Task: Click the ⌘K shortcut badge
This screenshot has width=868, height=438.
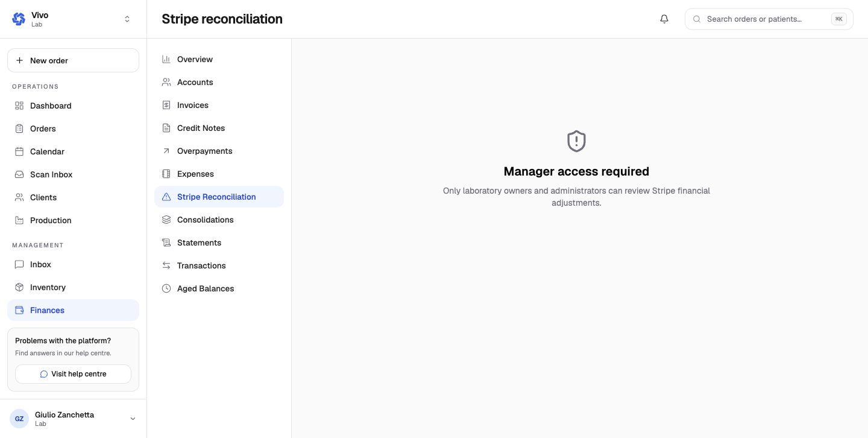Action: coord(838,19)
